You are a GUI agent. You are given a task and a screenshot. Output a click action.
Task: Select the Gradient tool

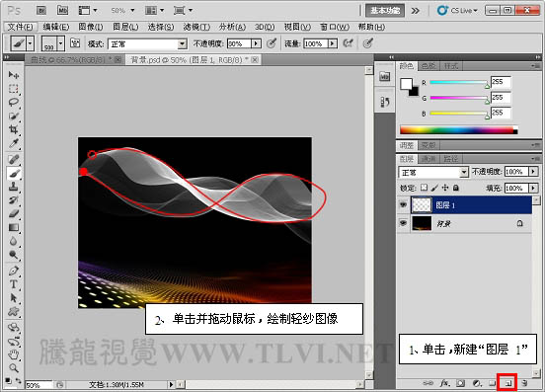point(14,227)
